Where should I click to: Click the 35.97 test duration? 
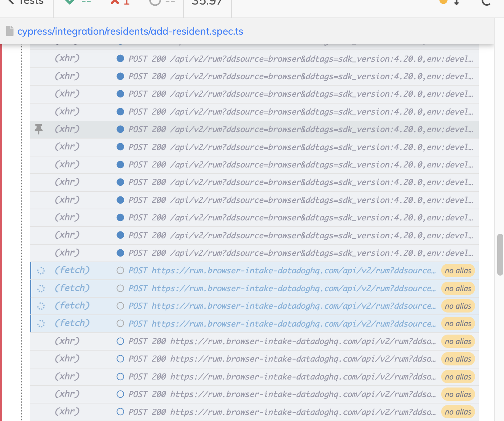(207, 2)
